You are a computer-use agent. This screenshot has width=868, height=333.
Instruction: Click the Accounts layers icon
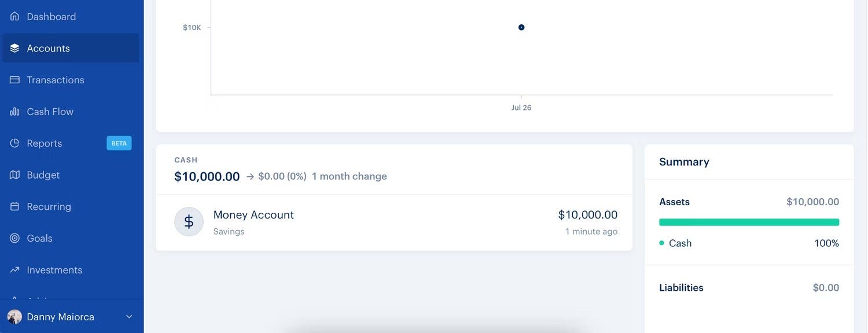14,48
